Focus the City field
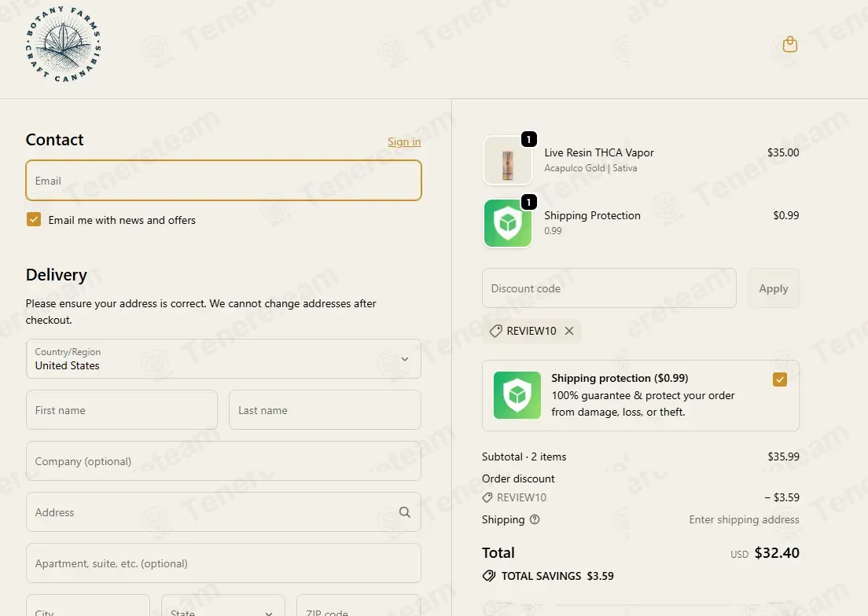The image size is (868, 616). pyautogui.click(x=88, y=606)
